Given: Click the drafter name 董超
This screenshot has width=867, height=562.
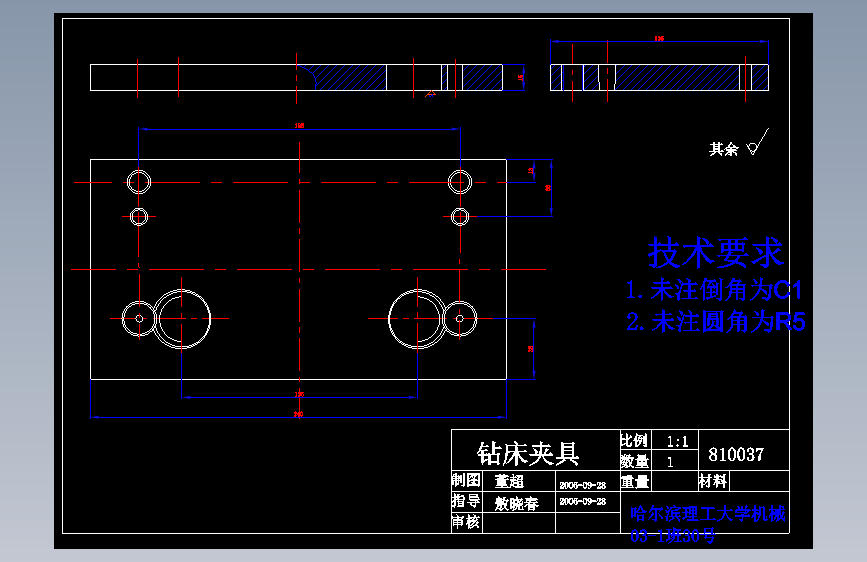Looking at the screenshot, I should pos(509,481).
